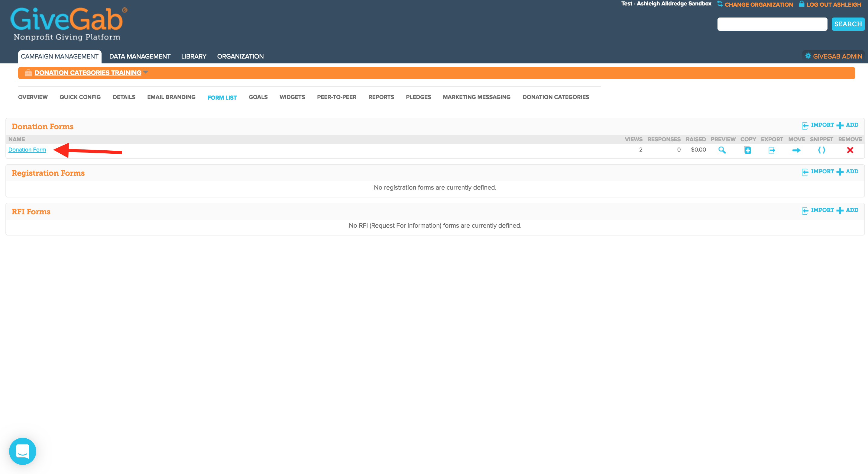Go to the Peer-to-Peer section
Image resolution: width=868 pixels, height=474 pixels.
(x=337, y=97)
